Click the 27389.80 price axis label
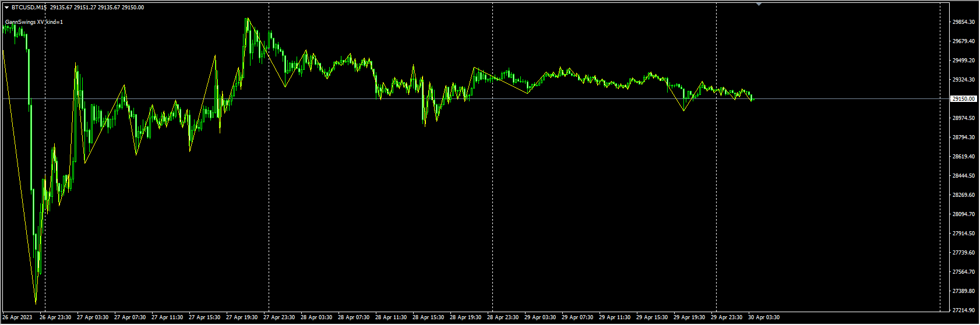Image resolution: width=980 pixels, height=325 pixels. pyautogui.click(x=964, y=291)
